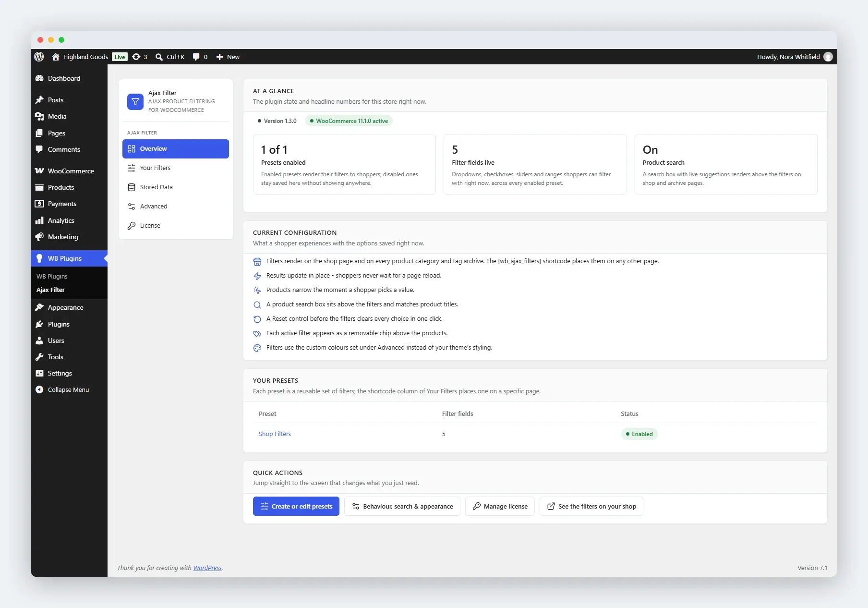The height and width of the screenshot is (608, 868).
Task: Switch to the License section
Action: tap(176, 226)
